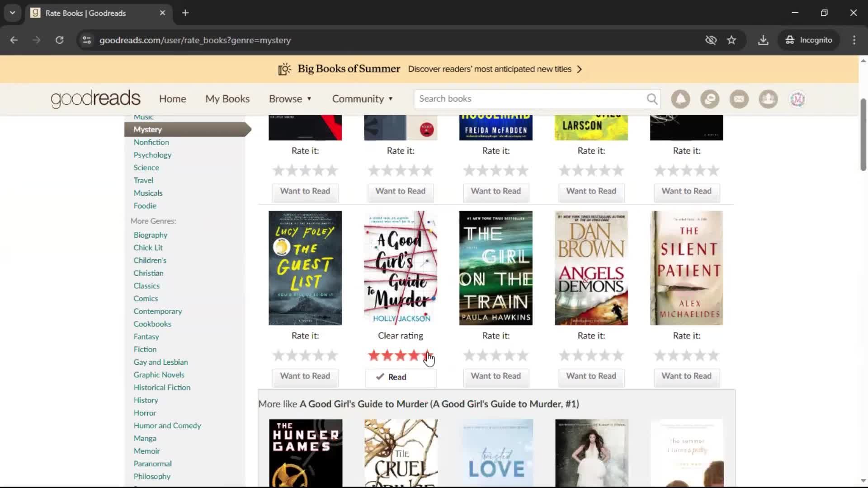The image size is (868, 488).
Task: Open the notifications bell icon
Action: [x=680, y=99]
